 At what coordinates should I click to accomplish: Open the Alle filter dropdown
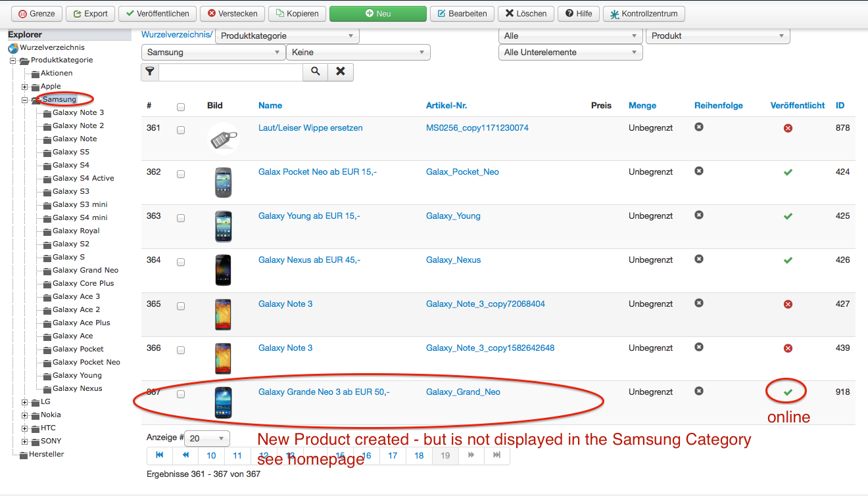pos(571,36)
